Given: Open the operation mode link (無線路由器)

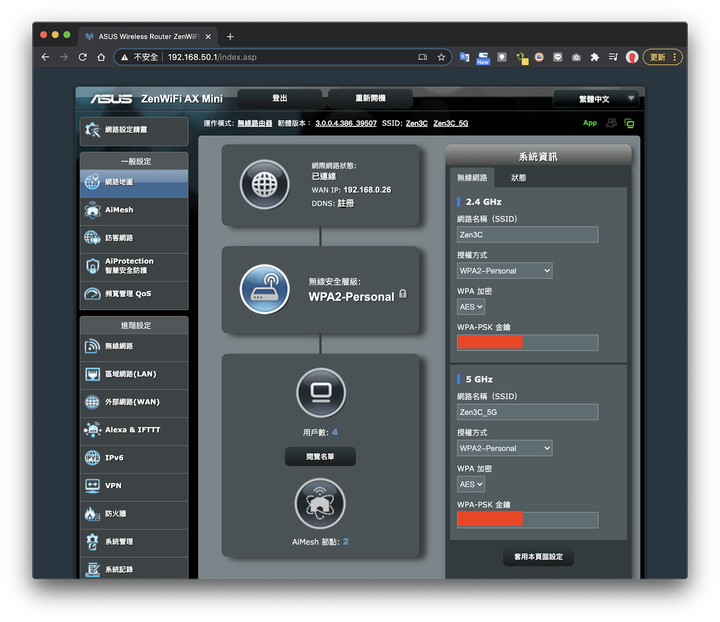Looking at the screenshot, I should [255, 123].
